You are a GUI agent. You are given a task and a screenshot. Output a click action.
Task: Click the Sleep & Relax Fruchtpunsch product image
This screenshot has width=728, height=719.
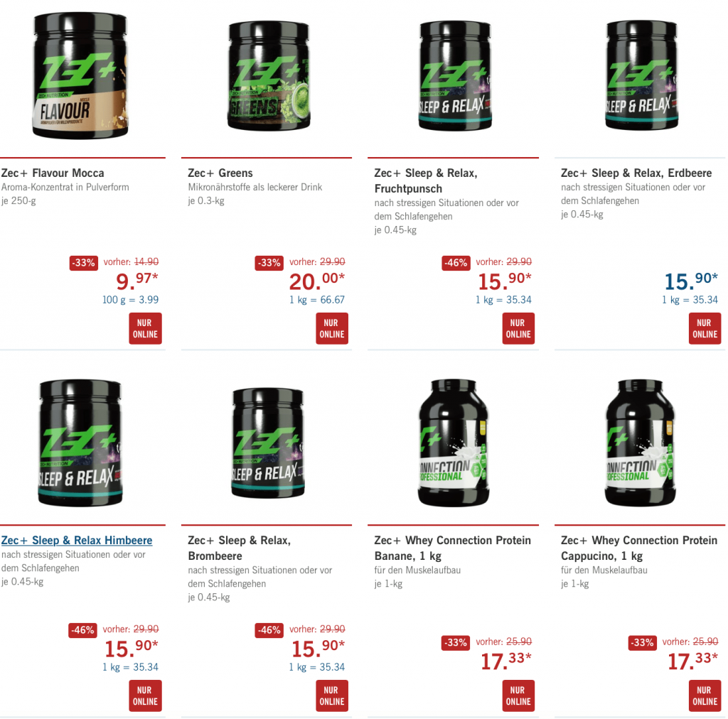455,75
